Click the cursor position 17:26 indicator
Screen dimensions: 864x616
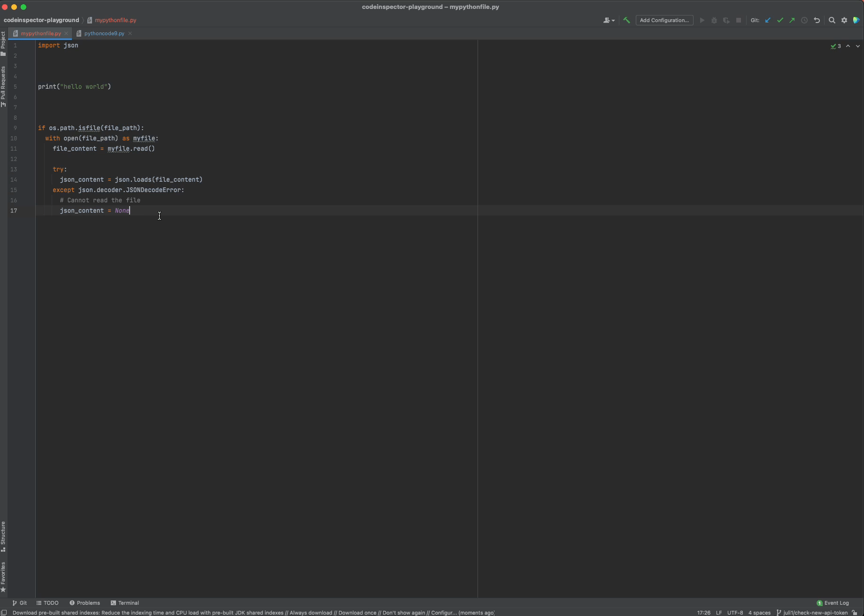pos(703,613)
